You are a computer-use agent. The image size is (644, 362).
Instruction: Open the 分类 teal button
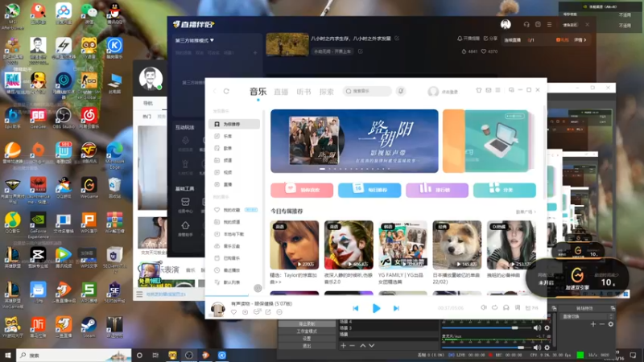[505, 190]
